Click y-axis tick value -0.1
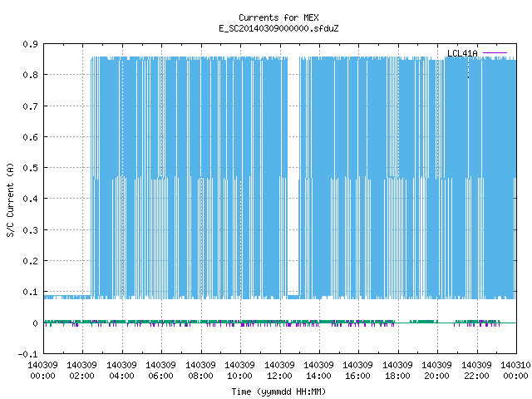Screen dimensions: 532x399 click(x=27, y=354)
